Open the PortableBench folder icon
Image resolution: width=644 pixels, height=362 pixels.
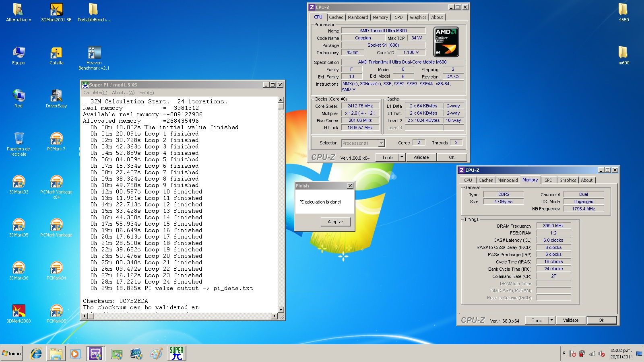click(94, 12)
